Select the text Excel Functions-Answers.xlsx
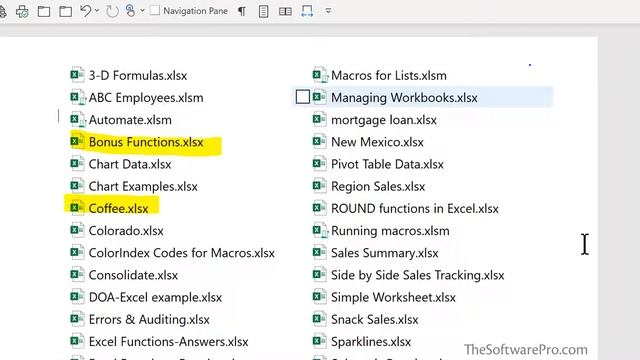The image size is (640, 360). pyautogui.click(x=169, y=342)
